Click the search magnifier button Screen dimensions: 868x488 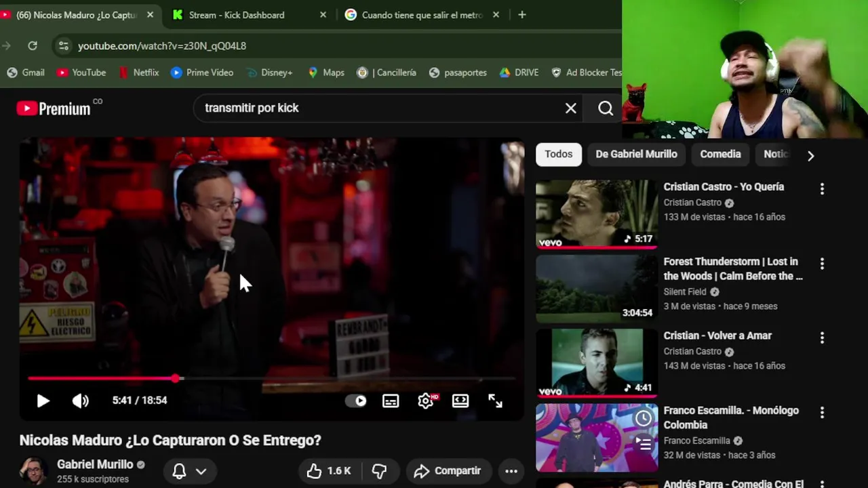point(606,108)
